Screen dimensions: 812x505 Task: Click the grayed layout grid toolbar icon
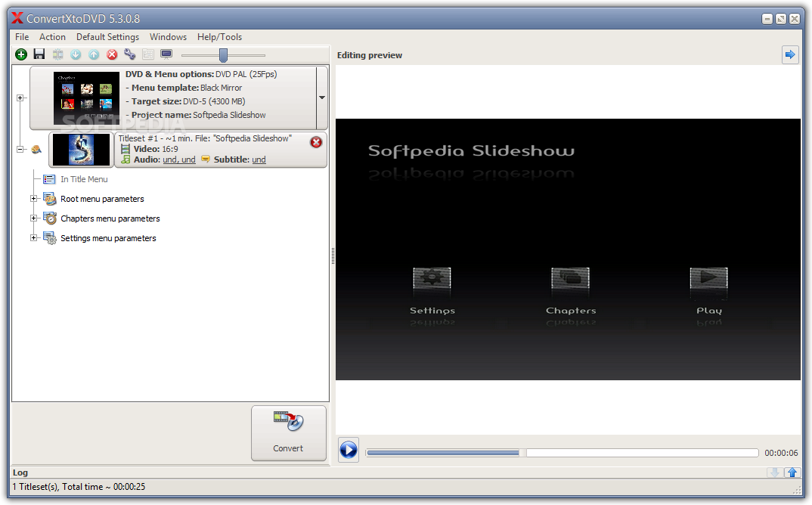tap(148, 54)
